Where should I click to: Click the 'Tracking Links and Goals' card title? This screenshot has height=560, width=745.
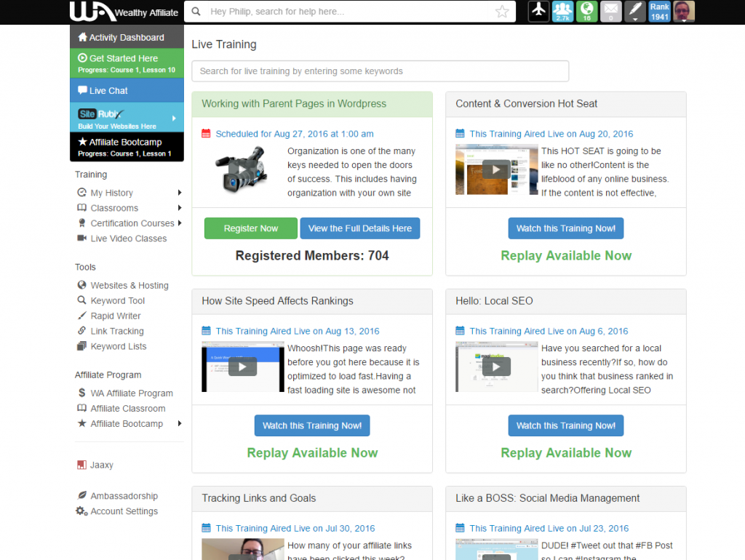tap(259, 497)
